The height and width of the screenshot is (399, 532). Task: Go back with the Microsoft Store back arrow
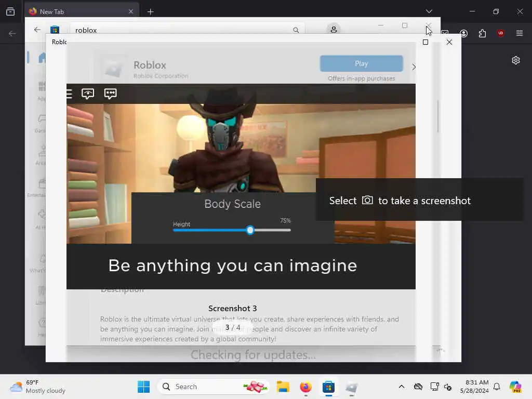coord(37,30)
